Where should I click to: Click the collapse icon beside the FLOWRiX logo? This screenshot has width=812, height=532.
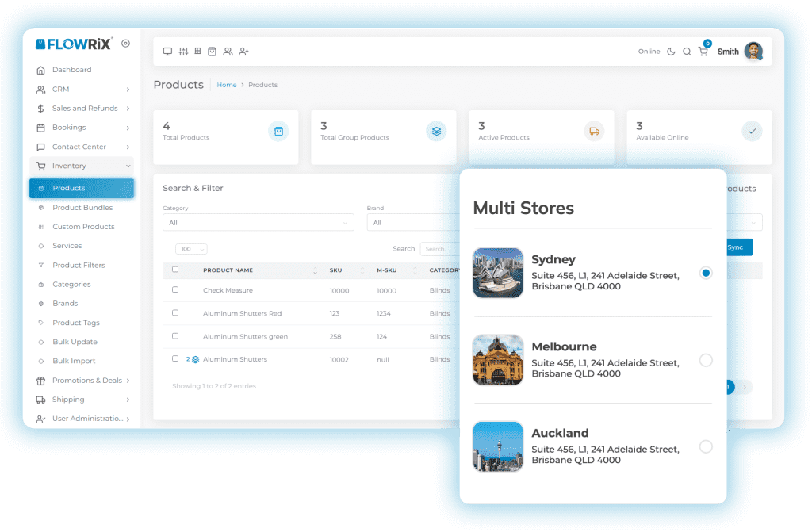point(124,44)
